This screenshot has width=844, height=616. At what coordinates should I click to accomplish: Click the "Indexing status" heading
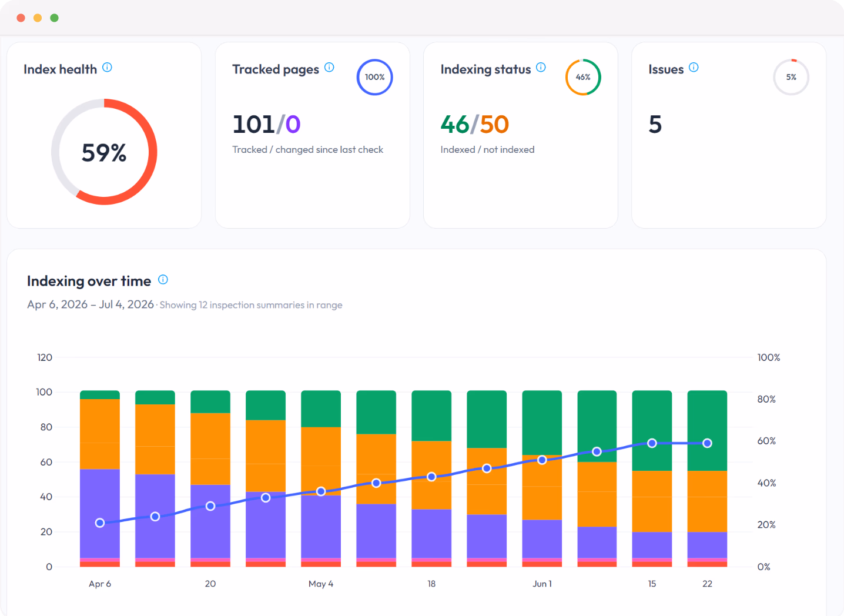point(485,69)
